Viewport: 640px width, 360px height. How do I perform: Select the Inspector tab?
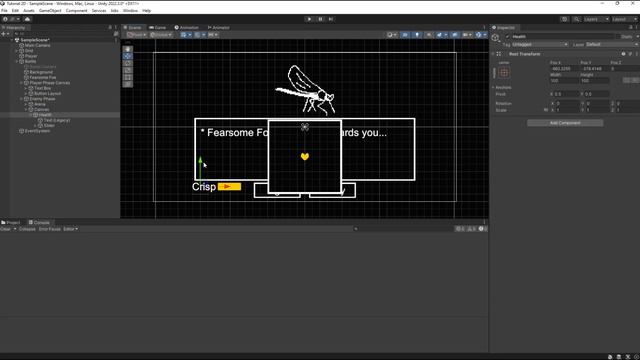[x=503, y=28]
